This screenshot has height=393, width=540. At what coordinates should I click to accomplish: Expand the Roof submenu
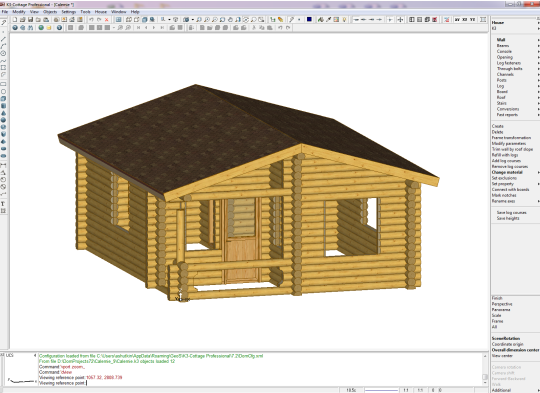(x=517, y=97)
